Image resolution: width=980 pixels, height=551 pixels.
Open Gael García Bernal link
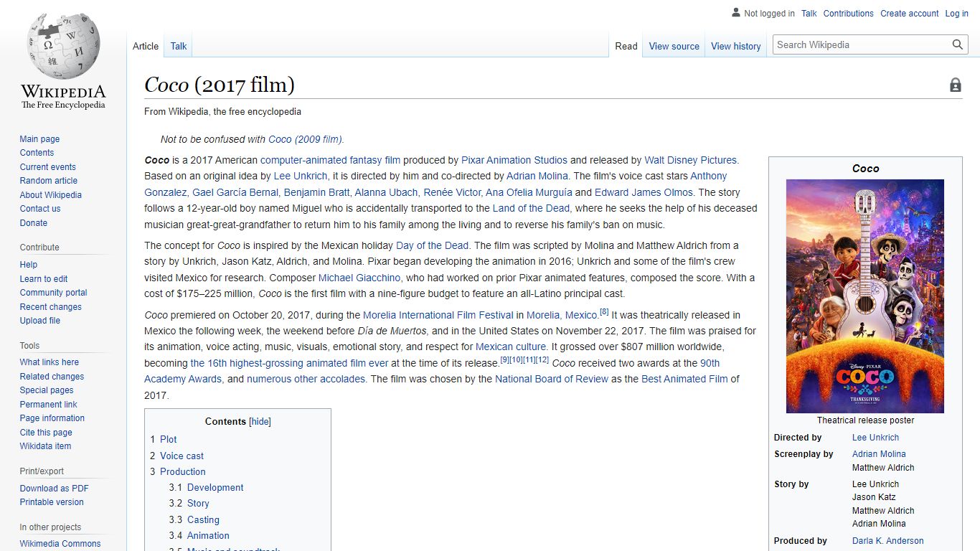point(236,192)
